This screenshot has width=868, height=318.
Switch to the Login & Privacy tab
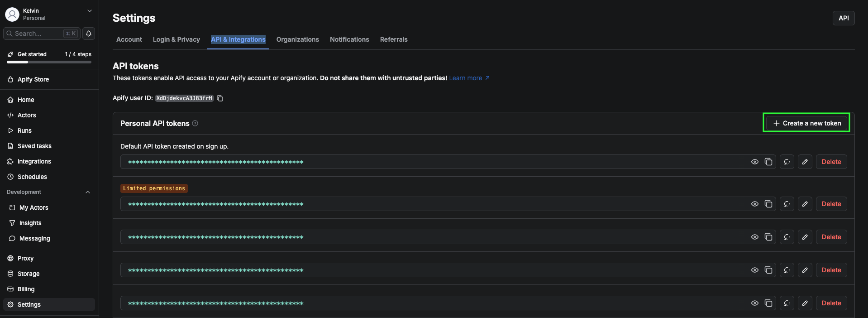pos(176,39)
